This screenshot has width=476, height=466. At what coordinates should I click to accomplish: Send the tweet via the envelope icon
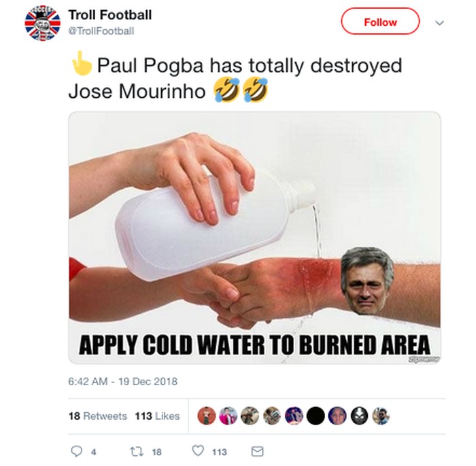[x=257, y=451]
